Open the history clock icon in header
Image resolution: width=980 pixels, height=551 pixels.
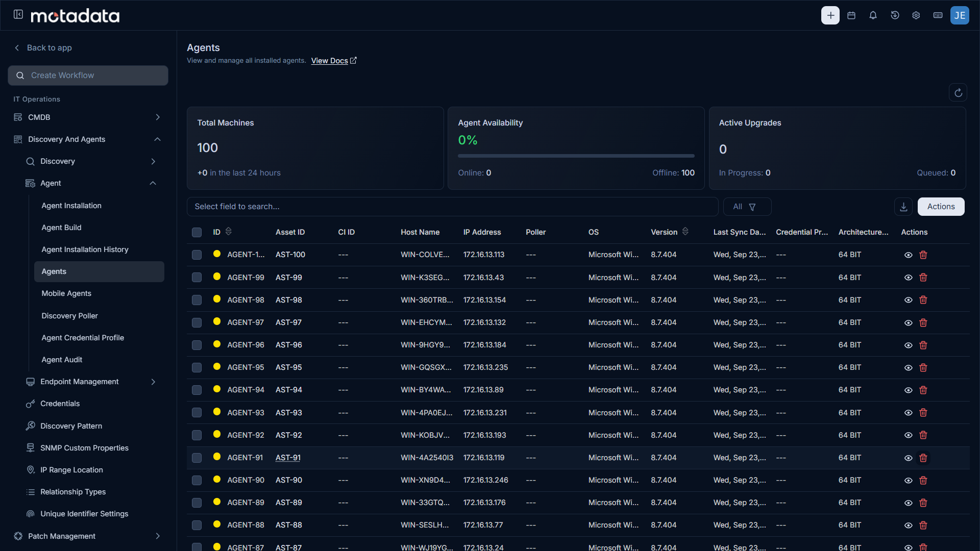895,15
